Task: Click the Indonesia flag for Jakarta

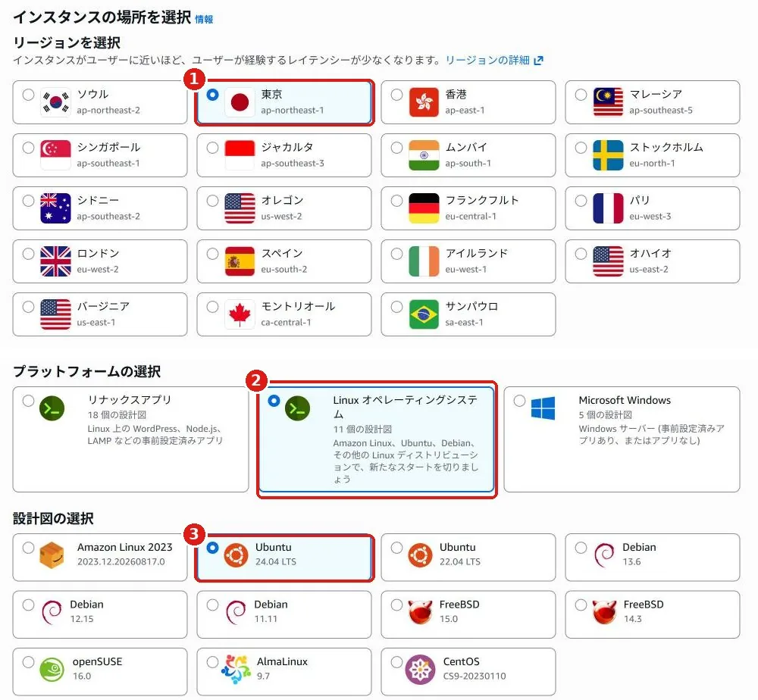Action: [240, 155]
